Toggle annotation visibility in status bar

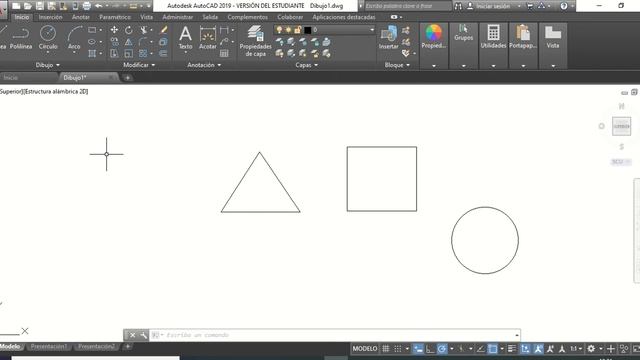(538, 349)
